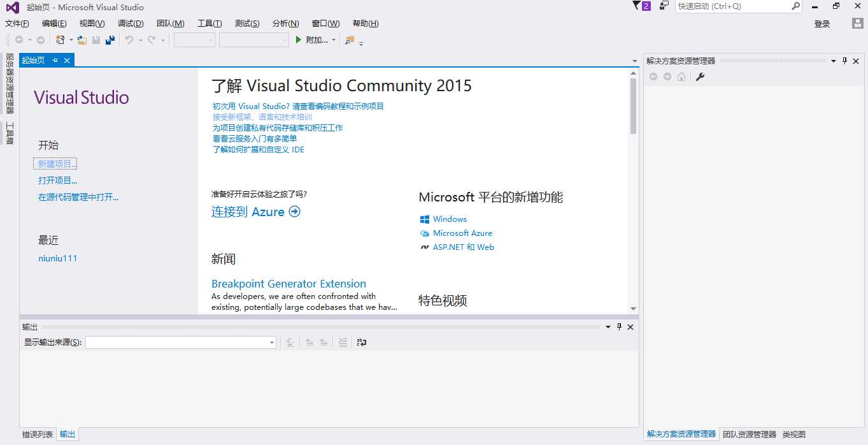Click the Solution Explorer Back arrow
This screenshot has width=868, height=445.
tap(653, 77)
